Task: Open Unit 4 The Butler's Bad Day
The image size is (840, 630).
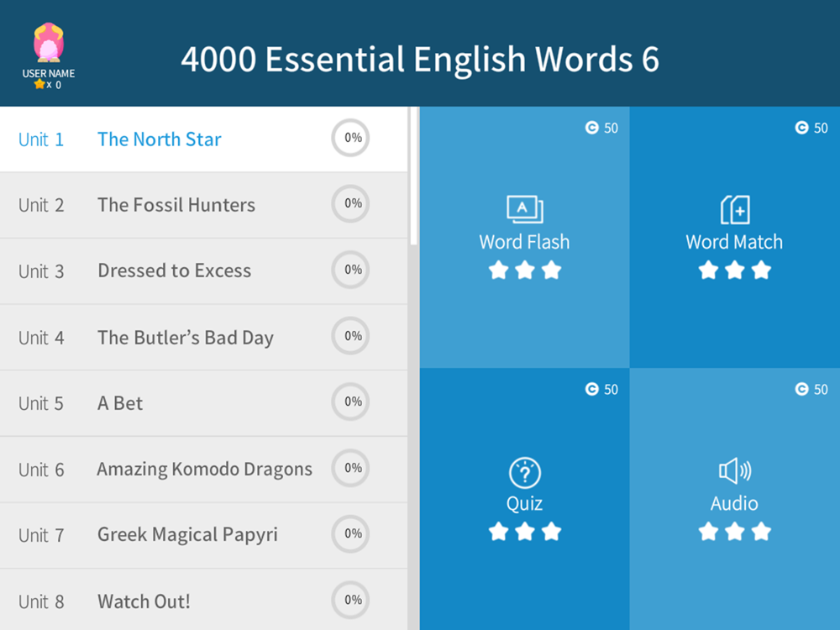Action: click(x=186, y=338)
